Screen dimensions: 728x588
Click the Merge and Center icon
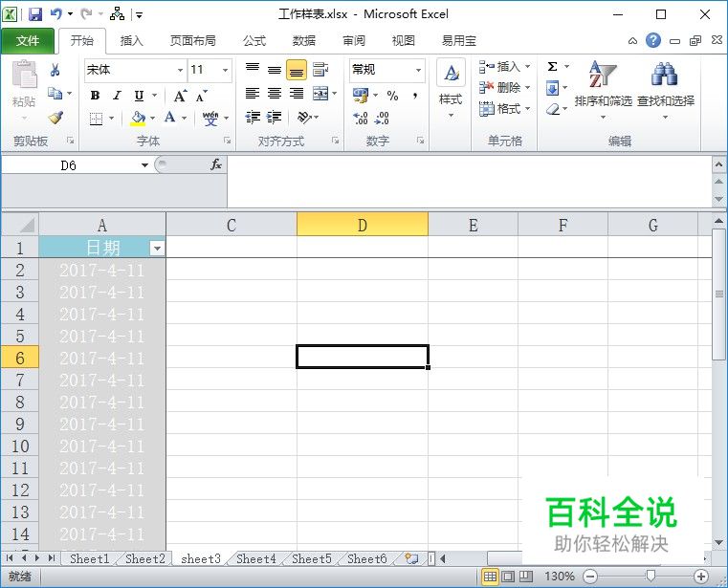click(320, 94)
